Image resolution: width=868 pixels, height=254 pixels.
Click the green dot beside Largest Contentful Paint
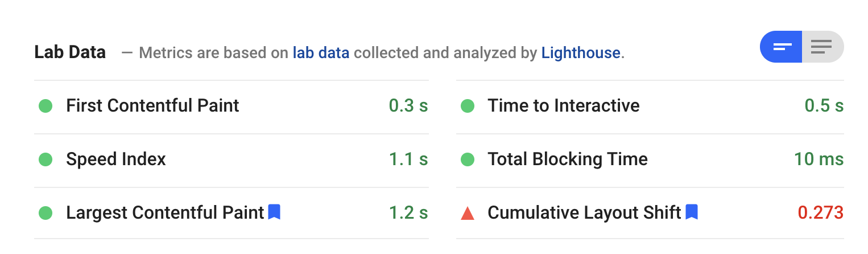click(x=46, y=213)
